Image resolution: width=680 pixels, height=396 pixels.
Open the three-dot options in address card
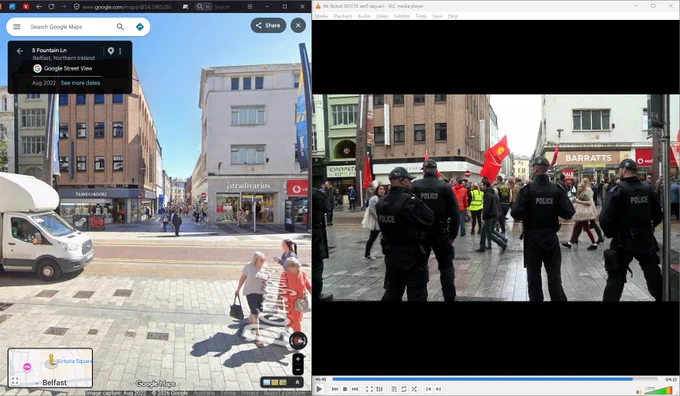point(120,51)
